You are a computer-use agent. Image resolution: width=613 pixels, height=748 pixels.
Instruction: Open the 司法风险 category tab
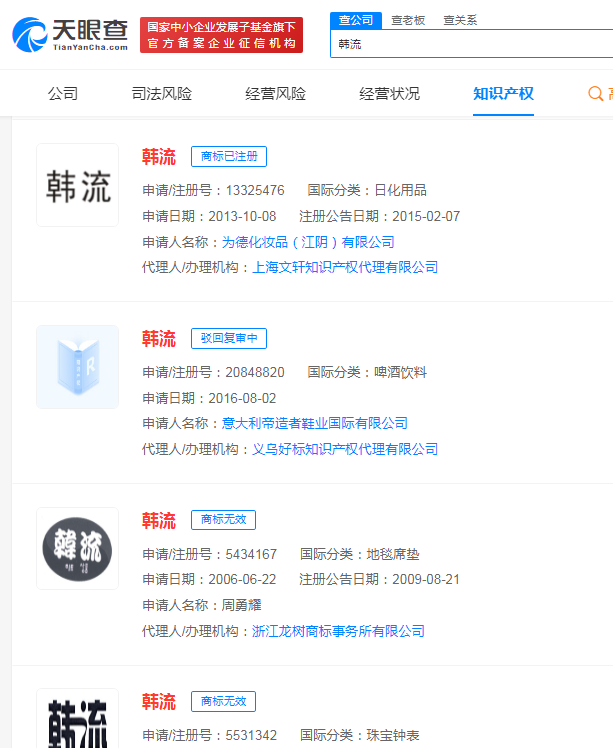click(x=162, y=94)
